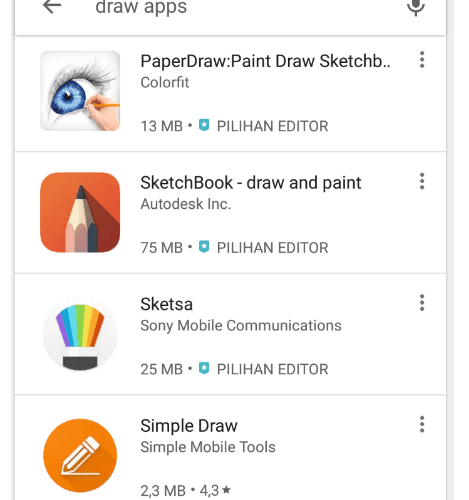Expand the three-dot menu for Sketsa
The image size is (469, 500).
(422, 303)
